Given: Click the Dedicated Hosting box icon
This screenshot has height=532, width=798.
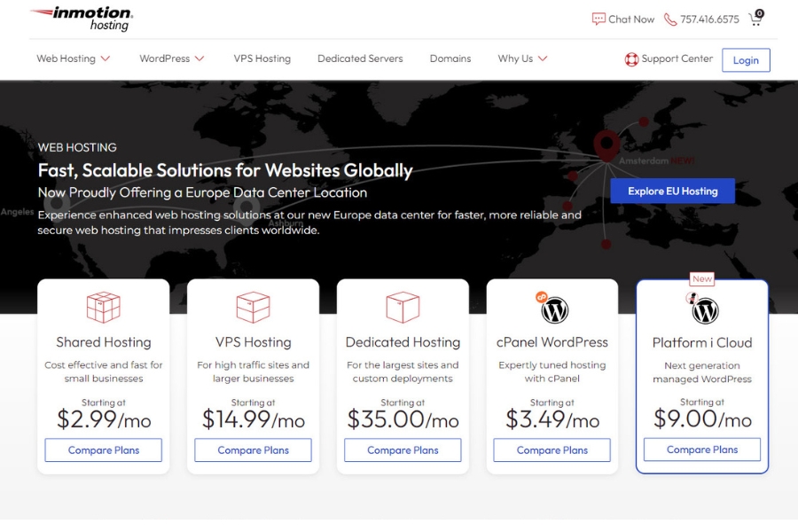Looking at the screenshot, I should tap(403, 307).
